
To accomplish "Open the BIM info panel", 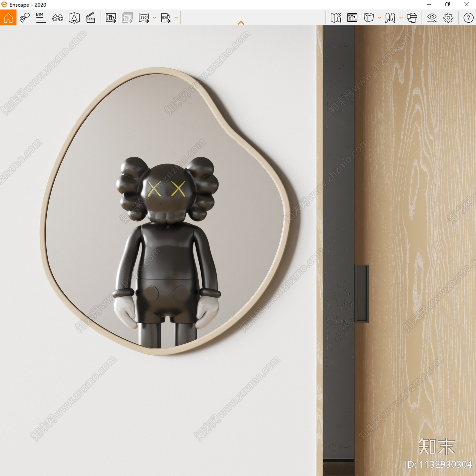I will point(41,18).
